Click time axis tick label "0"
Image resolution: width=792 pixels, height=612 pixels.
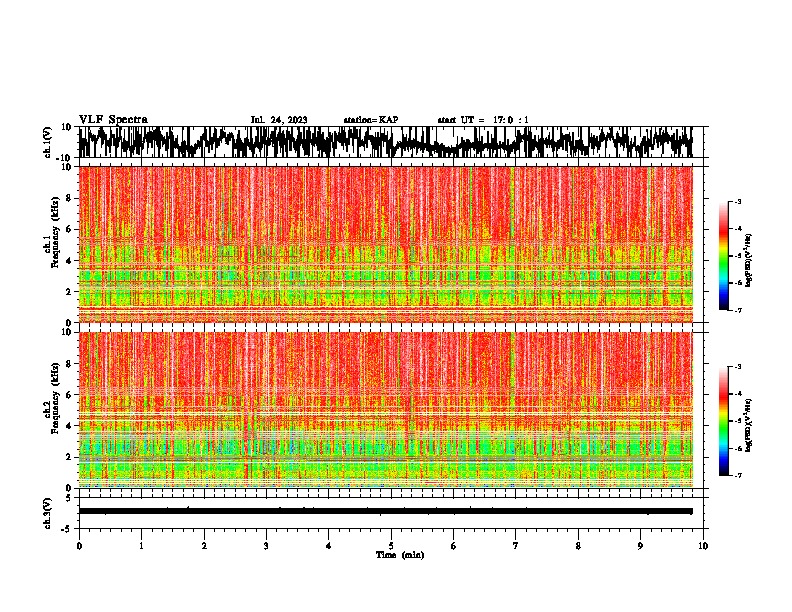click(79, 546)
